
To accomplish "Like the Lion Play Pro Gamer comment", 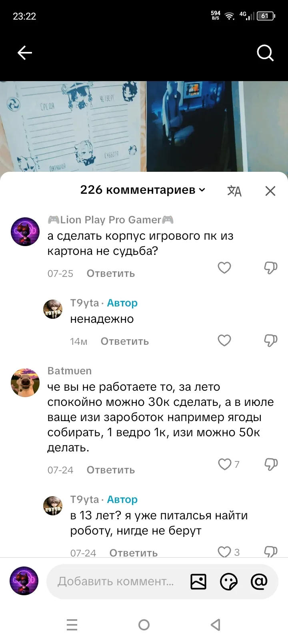I will tap(224, 268).
